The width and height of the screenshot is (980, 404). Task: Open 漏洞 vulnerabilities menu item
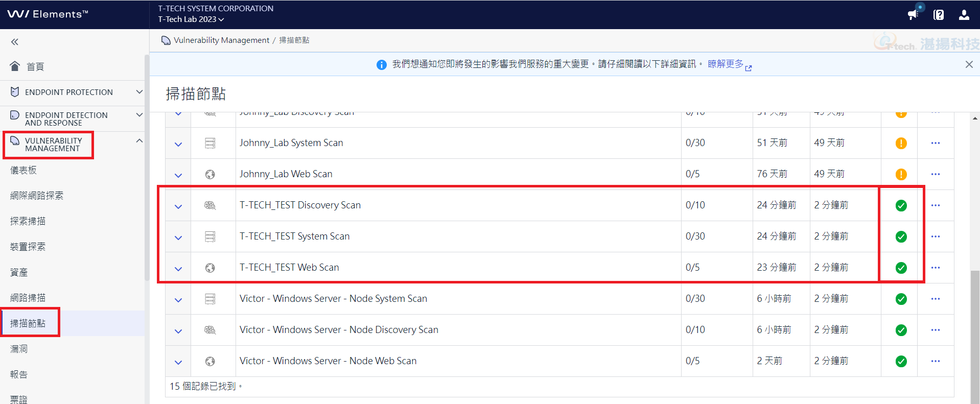pyautogui.click(x=19, y=349)
